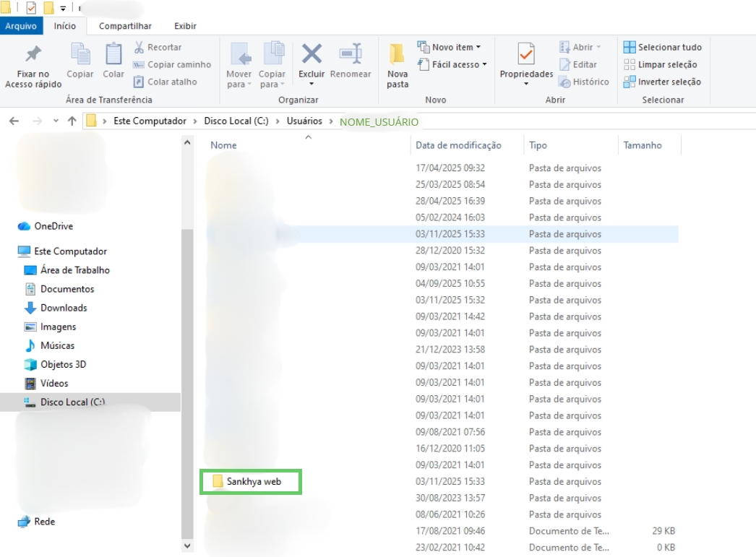Click date 23/02/2021 10:42 row
This screenshot has height=557, width=756.
pos(450,548)
